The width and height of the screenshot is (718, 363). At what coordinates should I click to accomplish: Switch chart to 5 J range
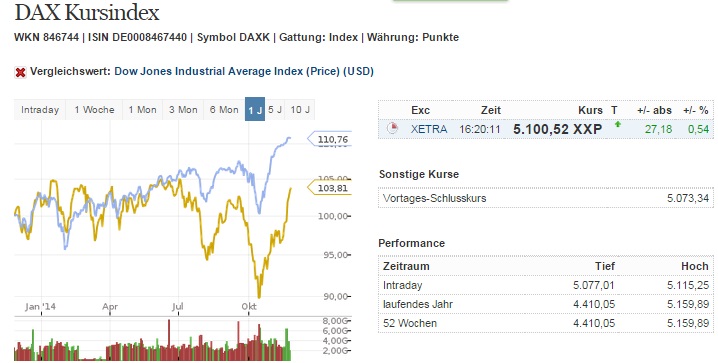click(x=275, y=110)
